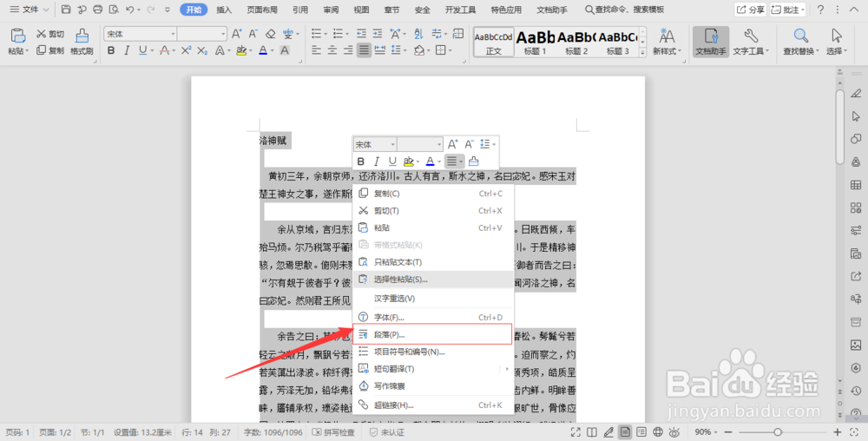The image size is (868, 441).
Task: Switch to the 页面布局 tab
Action: pos(262,10)
